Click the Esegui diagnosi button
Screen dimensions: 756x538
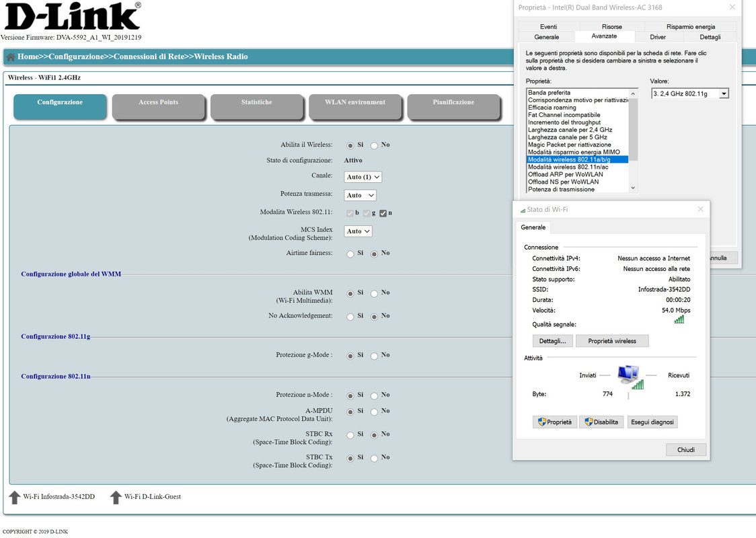click(652, 422)
